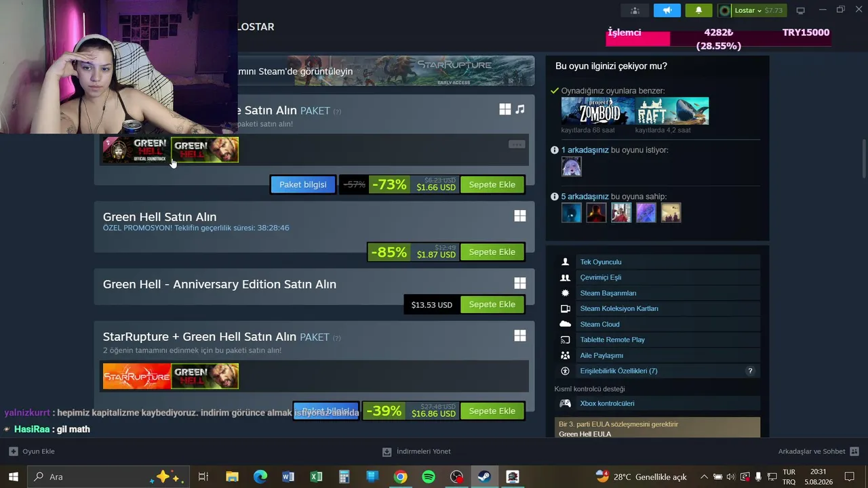Open the Steam Başarımları feature link
The width and height of the screenshot is (868, 488).
(x=608, y=293)
